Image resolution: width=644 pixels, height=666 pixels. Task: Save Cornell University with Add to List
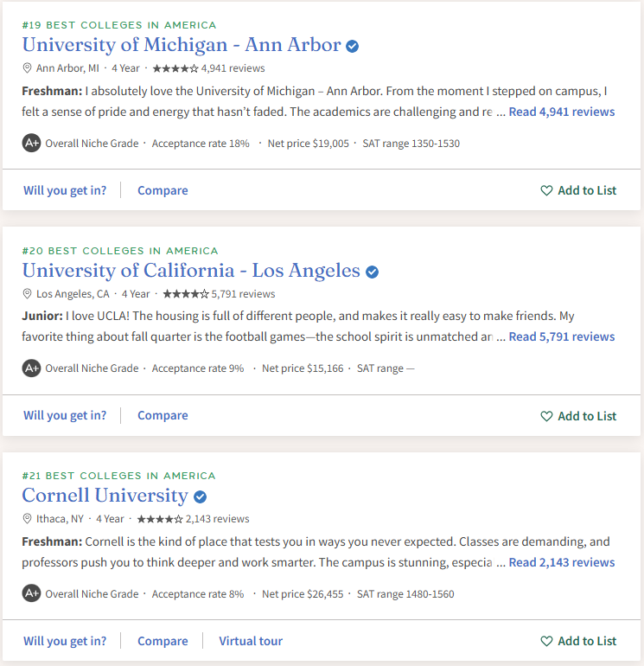pos(578,641)
